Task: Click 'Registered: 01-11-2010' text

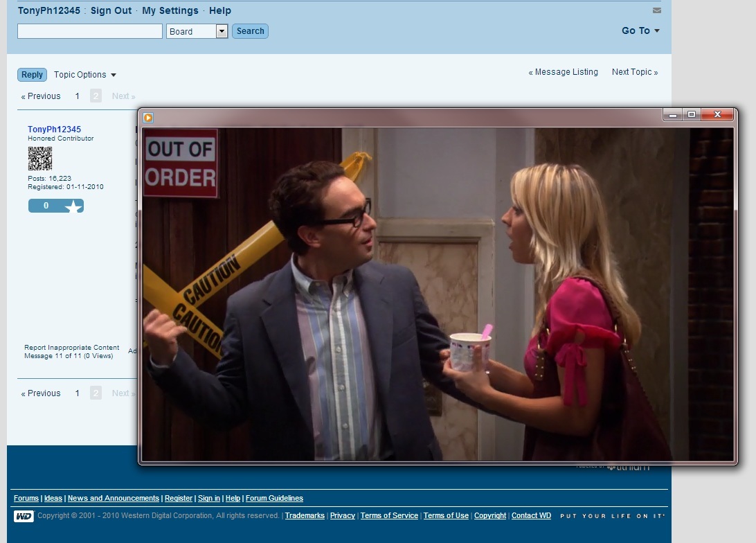Action: tap(66, 186)
